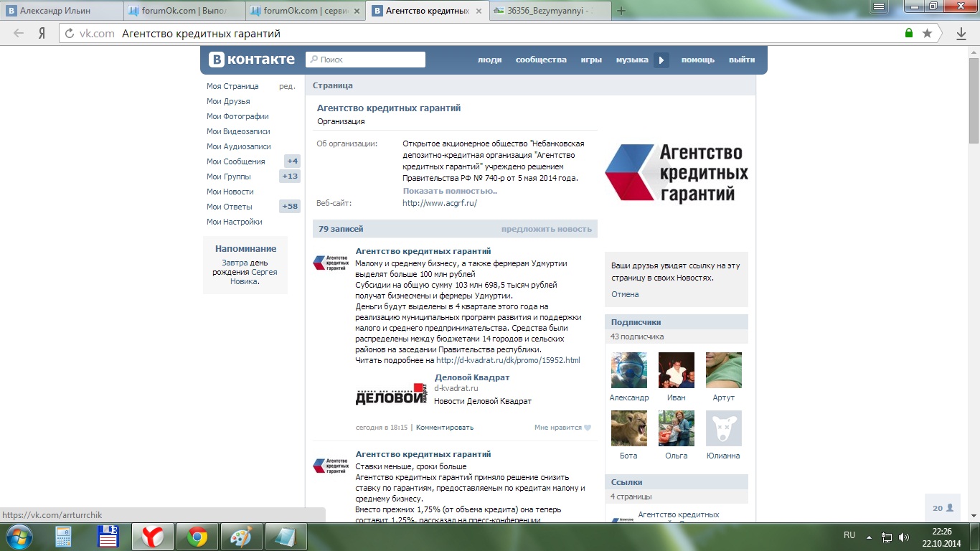Click Комментировать under first post
This screenshot has width=980, height=551.
tap(445, 427)
